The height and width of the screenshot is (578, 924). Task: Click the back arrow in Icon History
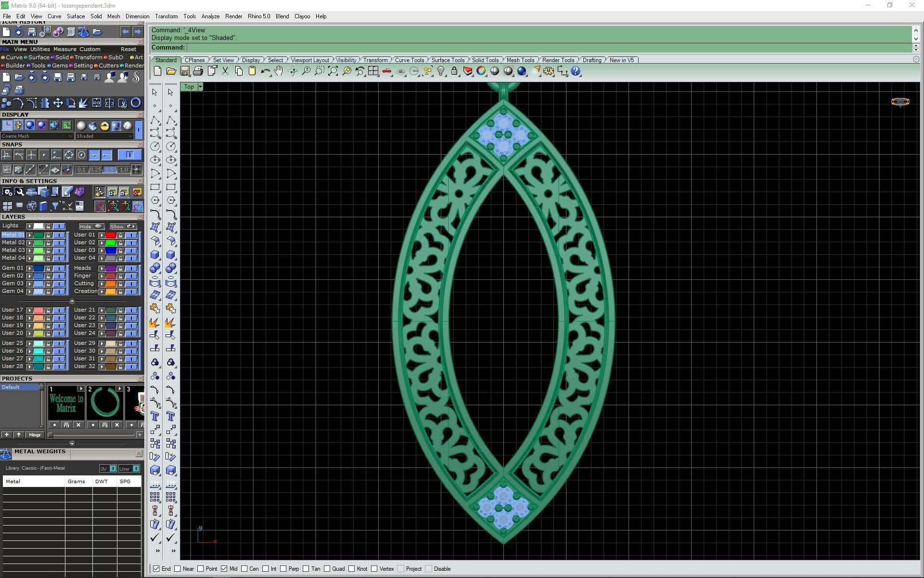click(125, 32)
